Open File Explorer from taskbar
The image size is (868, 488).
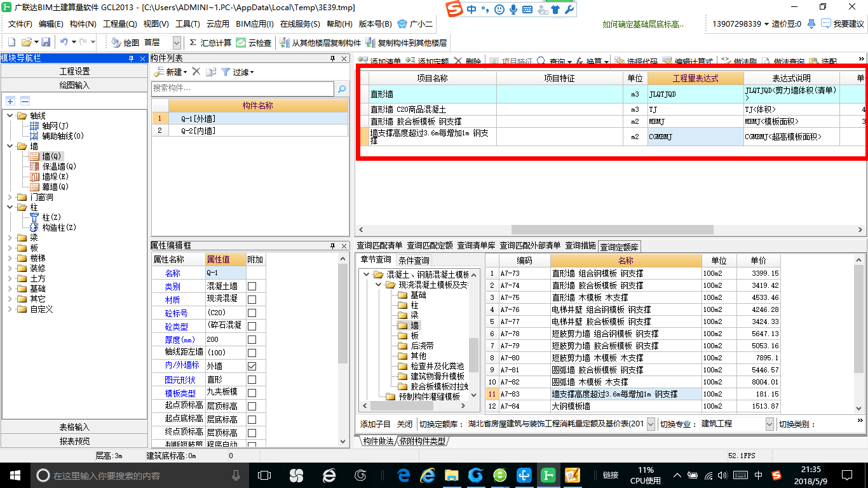(451, 475)
